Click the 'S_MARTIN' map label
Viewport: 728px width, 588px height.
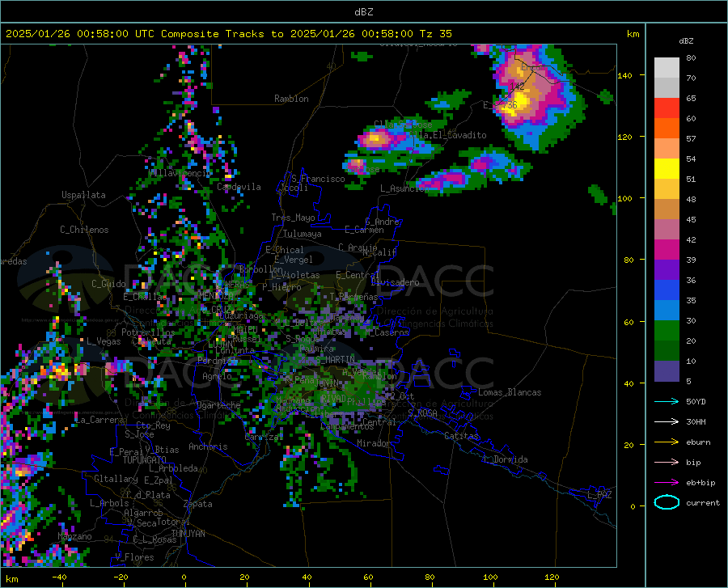pos(335,360)
